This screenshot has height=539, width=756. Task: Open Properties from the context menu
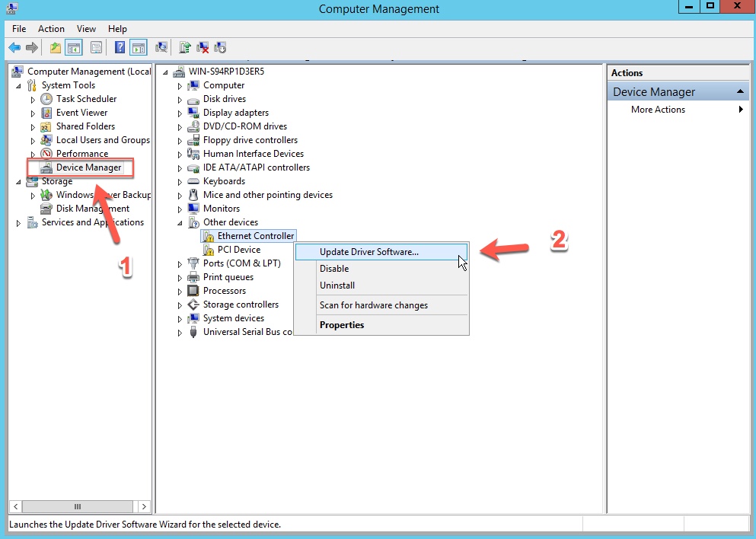pos(381,325)
